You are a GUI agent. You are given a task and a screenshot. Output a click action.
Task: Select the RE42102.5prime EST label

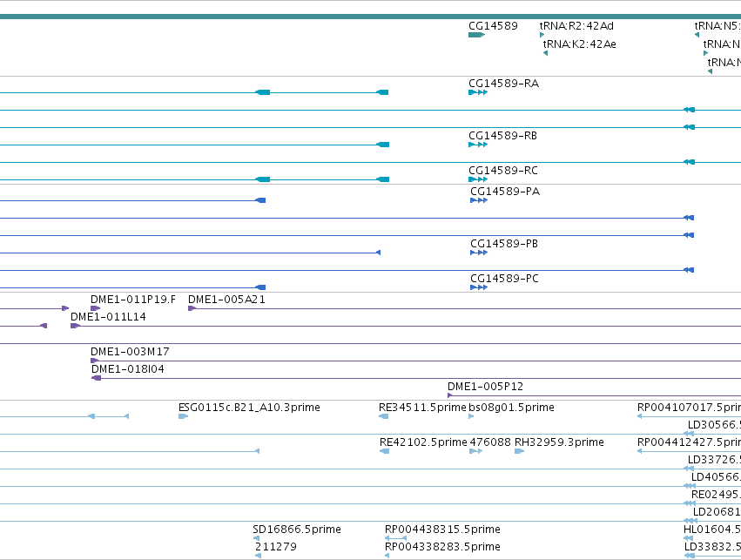coord(423,442)
